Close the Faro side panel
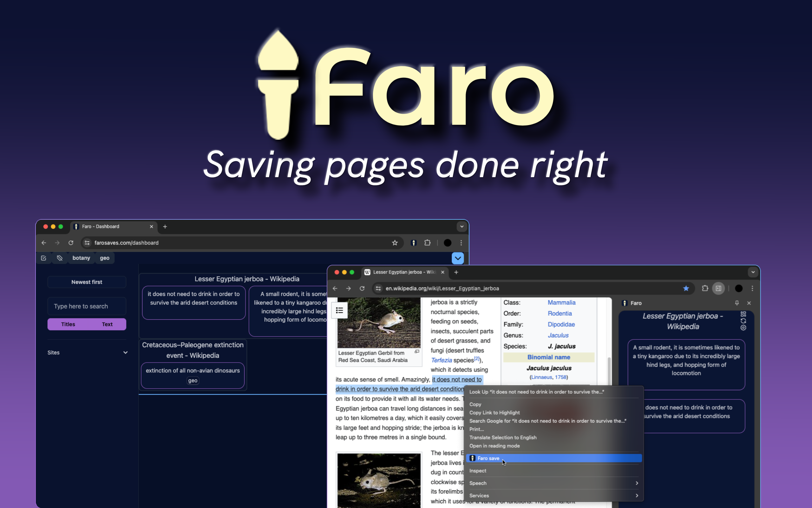Image resolution: width=812 pixels, height=508 pixels. pos(749,303)
